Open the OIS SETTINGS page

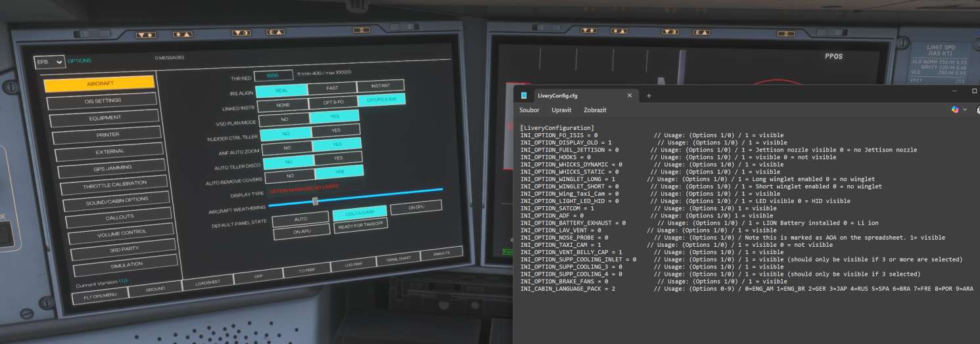coord(103,100)
